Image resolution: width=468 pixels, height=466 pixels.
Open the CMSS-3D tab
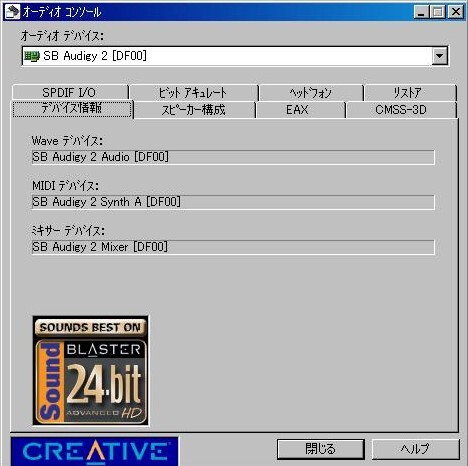click(x=401, y=110)
